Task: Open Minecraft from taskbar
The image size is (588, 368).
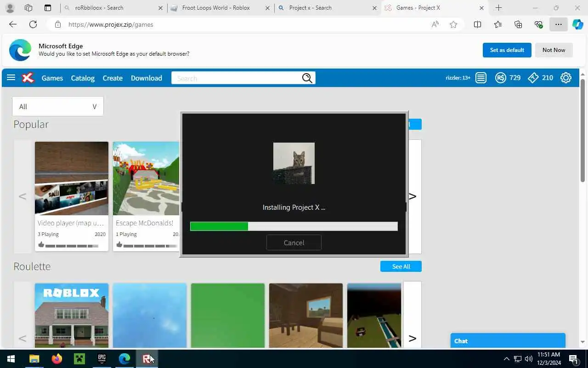Action: tap(79, 359)
